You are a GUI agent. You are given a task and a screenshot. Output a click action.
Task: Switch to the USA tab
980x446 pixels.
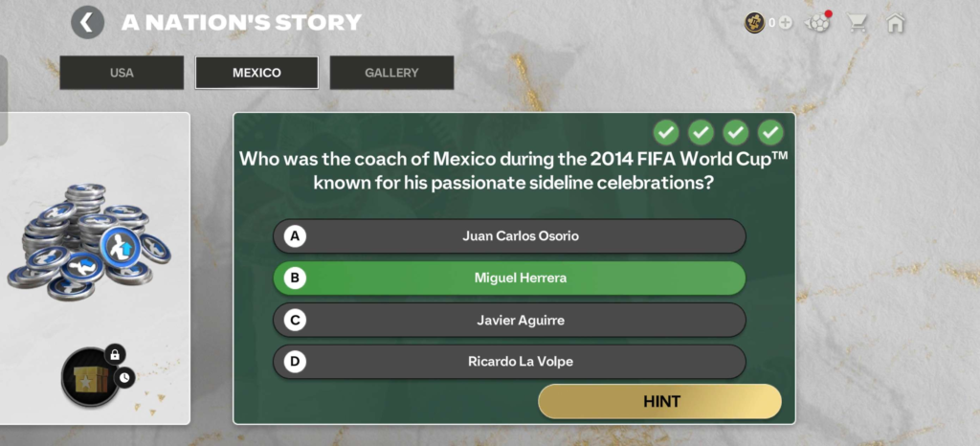[122, 73]
